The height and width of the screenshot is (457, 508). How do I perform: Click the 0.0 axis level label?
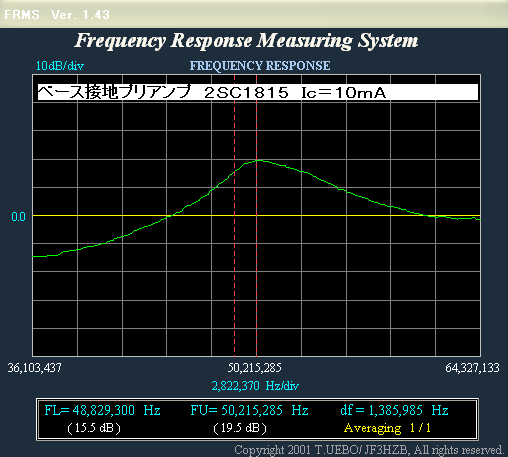18,217
